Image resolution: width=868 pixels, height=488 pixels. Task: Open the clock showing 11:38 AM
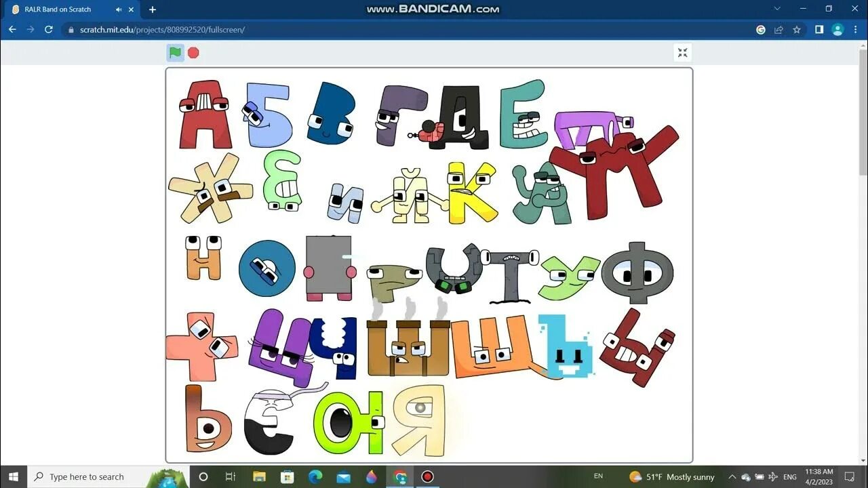point(819,476)
